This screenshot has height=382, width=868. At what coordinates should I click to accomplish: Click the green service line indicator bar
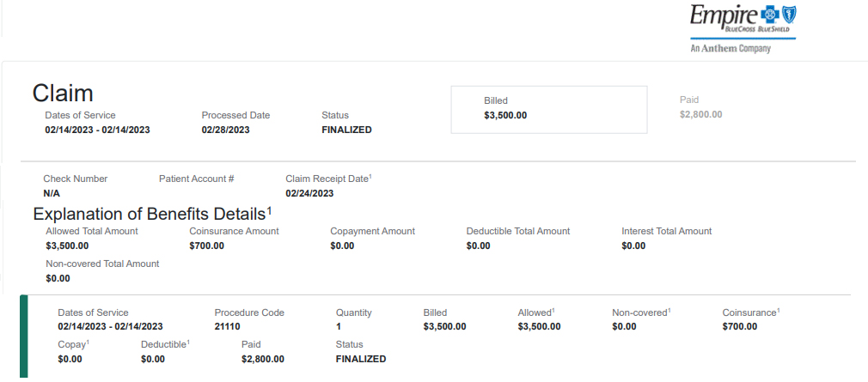24,337
